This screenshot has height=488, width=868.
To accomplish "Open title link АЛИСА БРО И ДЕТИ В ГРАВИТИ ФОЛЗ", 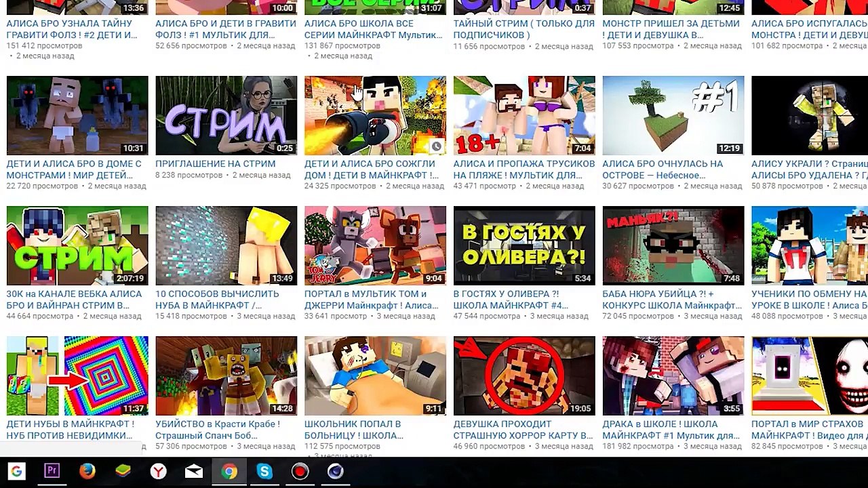I will pyautogui.click(x=226, y=28).
